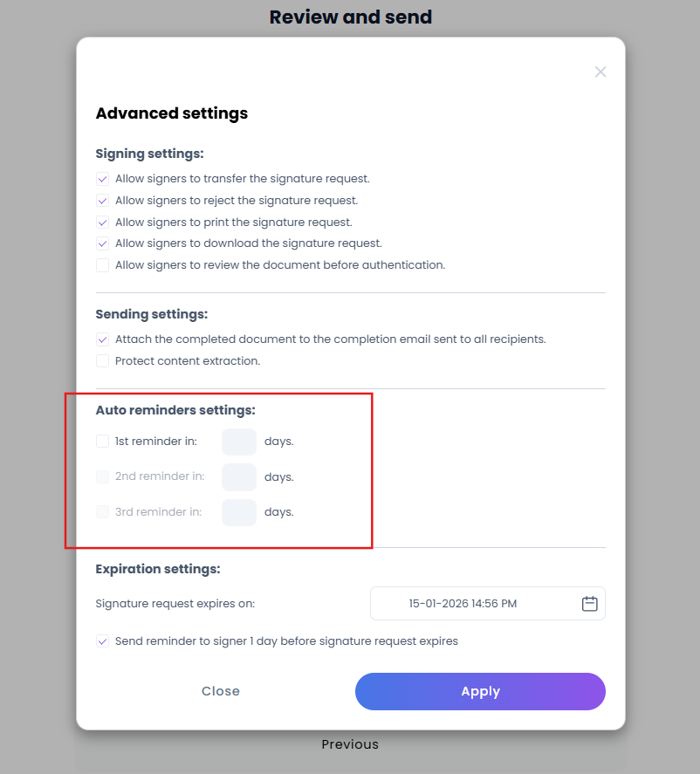Uncheck send reminder 1 day before expiry
The height and width of the screenshot is (774, 700).
[102, 641]
